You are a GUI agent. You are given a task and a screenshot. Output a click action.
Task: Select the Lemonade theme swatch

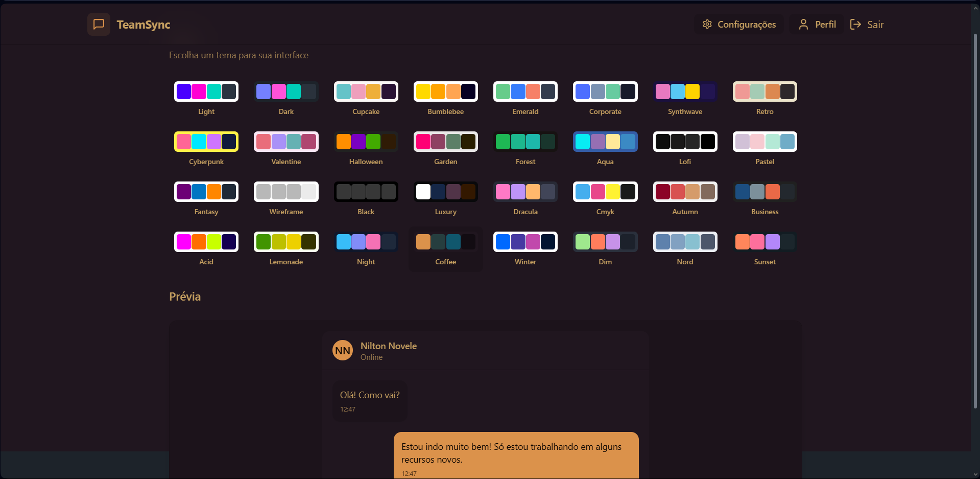pos(286,242)
